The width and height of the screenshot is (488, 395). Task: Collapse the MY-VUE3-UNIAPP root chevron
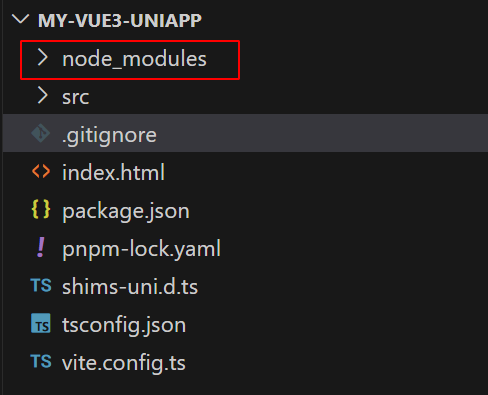(21, 19)
